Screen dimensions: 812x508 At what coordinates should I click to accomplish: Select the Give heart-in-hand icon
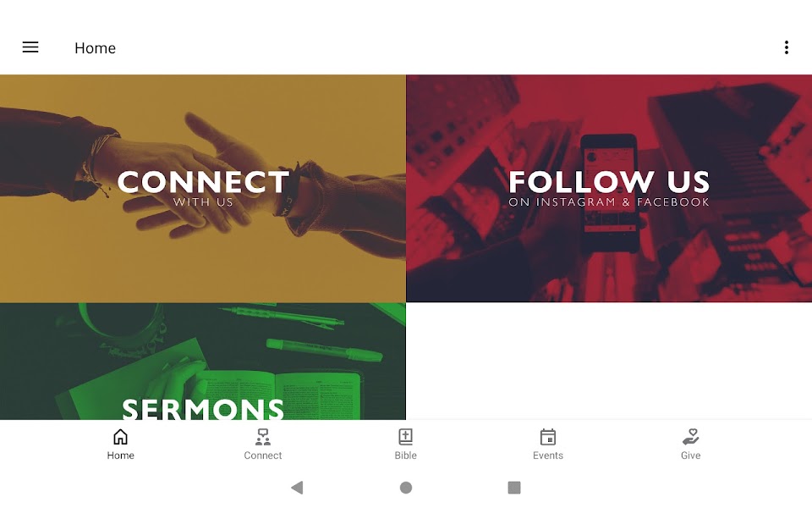tap(690, 437)
